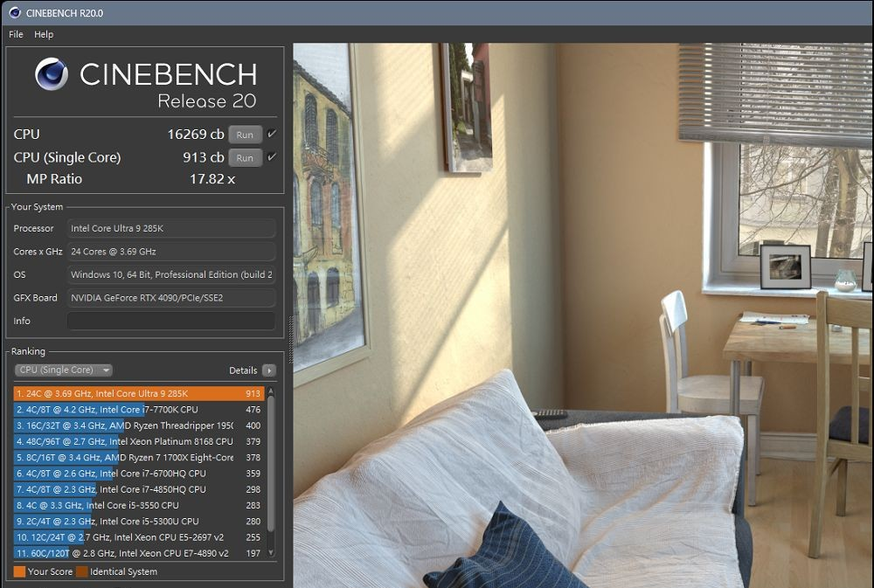874x588 pixels.
Task: Click the OS field showing Windows 10
Action: (x=171, y=274)
